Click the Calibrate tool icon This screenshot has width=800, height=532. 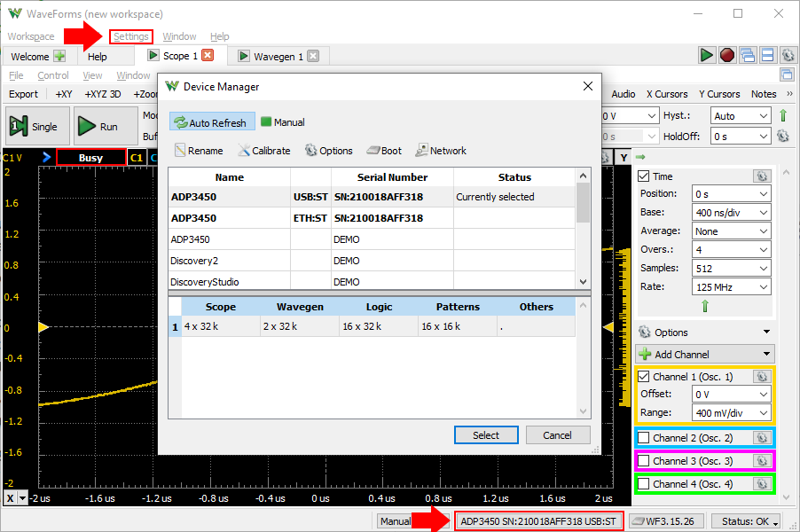click(x=244, y=150)
